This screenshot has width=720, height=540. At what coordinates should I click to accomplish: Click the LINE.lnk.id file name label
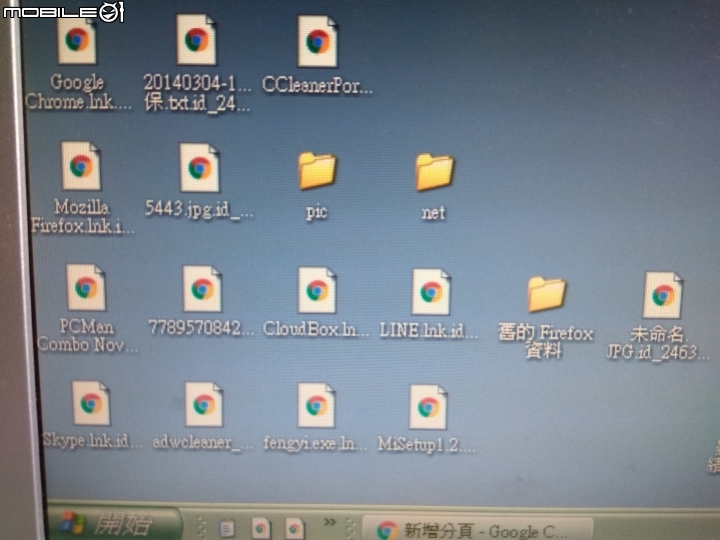pos(428,330)
